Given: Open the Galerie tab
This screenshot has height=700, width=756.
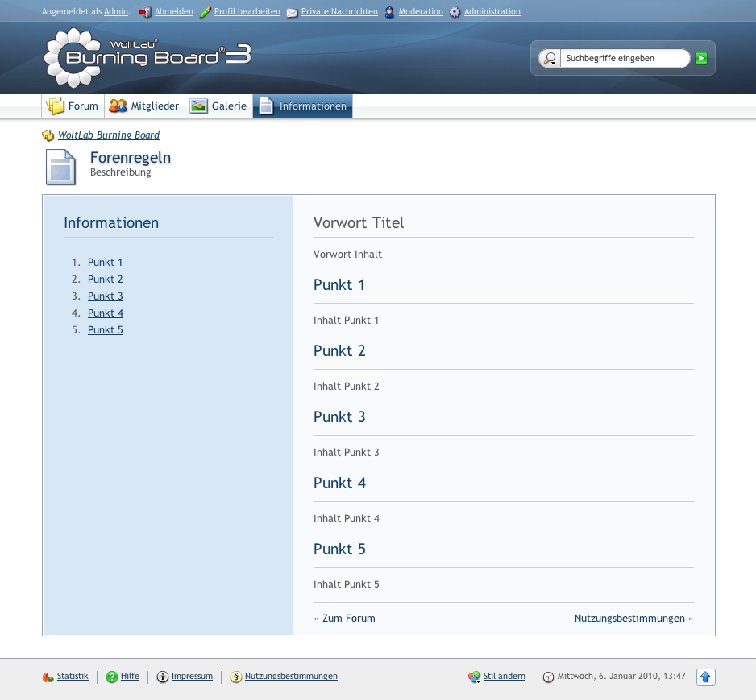Looking at the screenshot, I should [219, 106].
